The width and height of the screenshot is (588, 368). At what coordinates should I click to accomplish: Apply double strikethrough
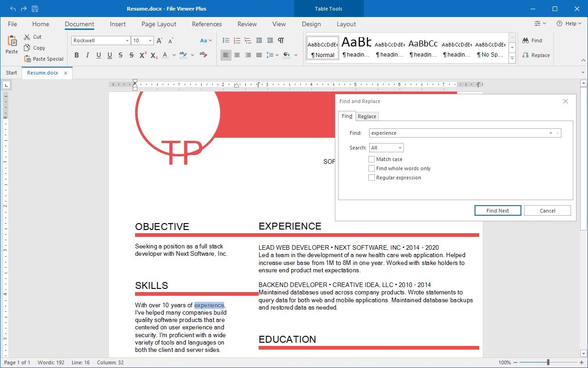pos(132,55)
